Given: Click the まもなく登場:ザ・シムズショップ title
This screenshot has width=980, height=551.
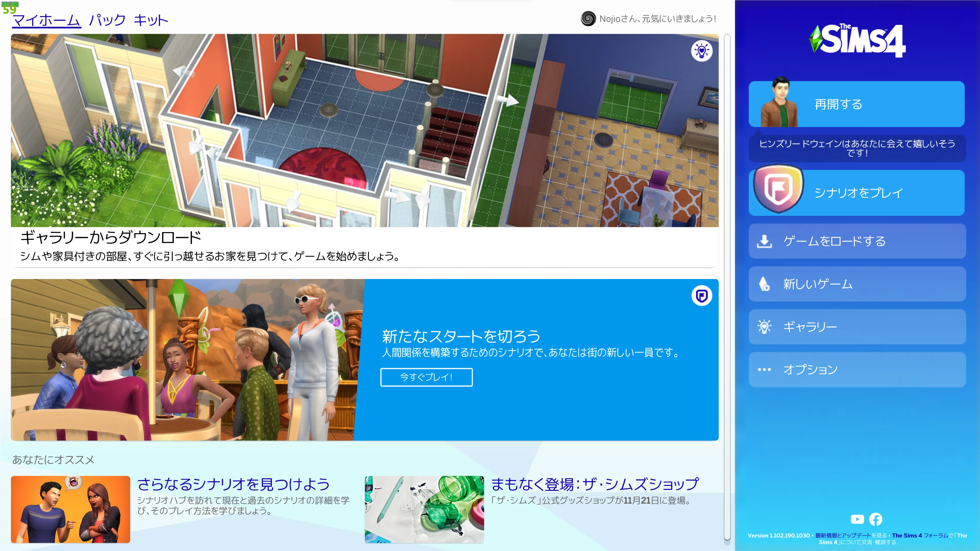Looking at the screenshot, I should (595, 484).
